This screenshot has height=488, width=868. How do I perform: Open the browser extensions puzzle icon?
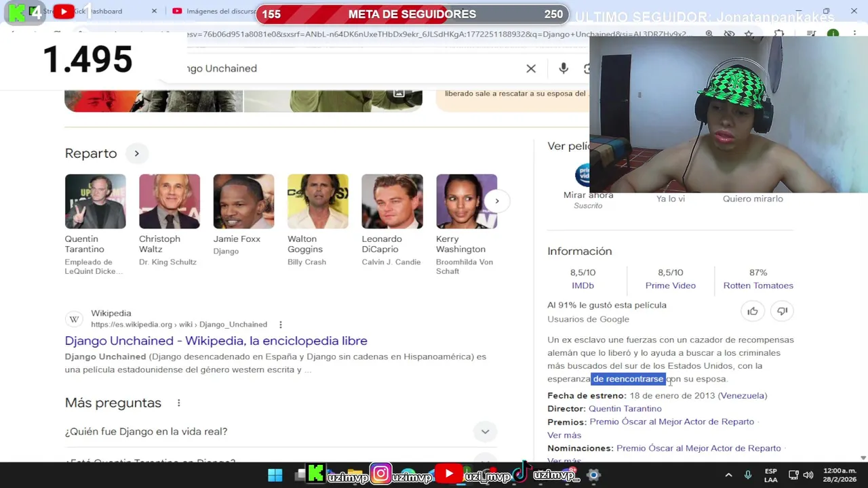click(x=779, y=34)
